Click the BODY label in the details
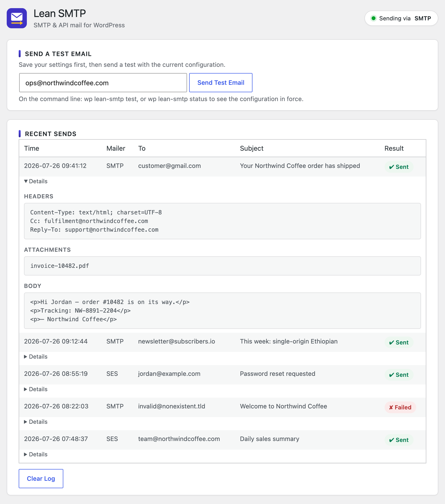This screenshot has width=445, height=504. 33,286
